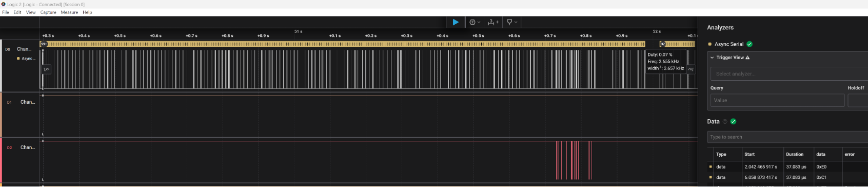Image resolution: width=868 pixels, height=187 pixels.
Task: Select channel D1 label
Action: [9, 102]
